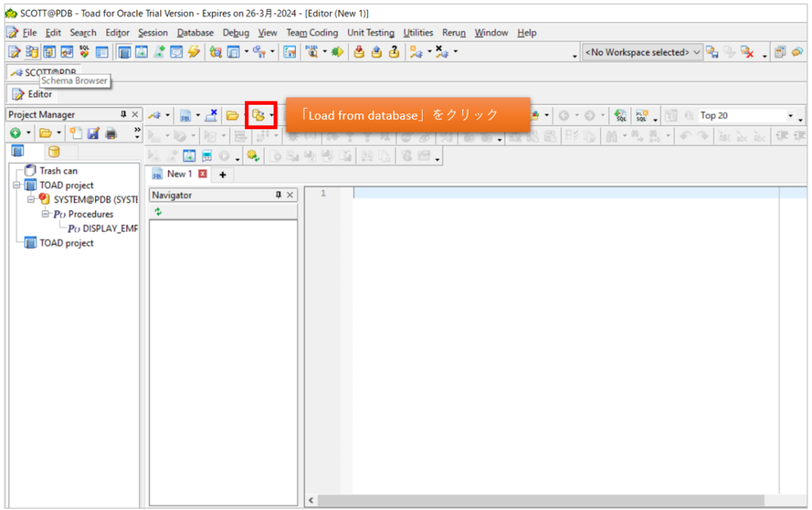Click the Load from database icon

[258, 115]
